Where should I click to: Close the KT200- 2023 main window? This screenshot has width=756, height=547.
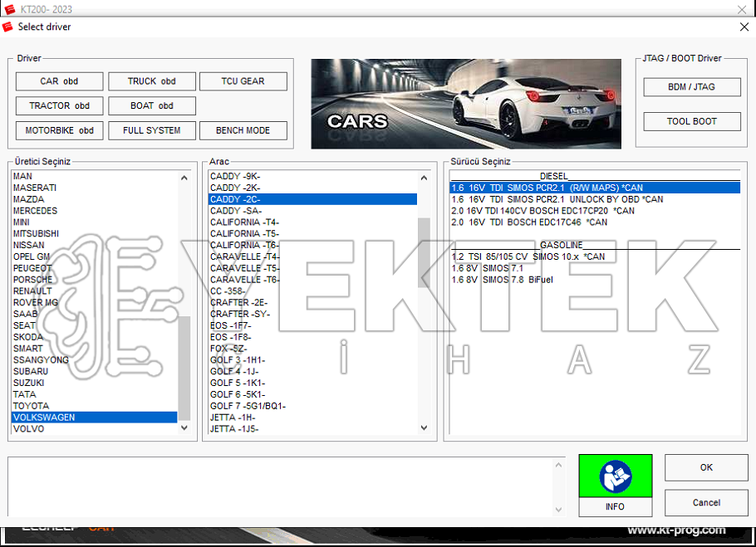coord(742,9)
